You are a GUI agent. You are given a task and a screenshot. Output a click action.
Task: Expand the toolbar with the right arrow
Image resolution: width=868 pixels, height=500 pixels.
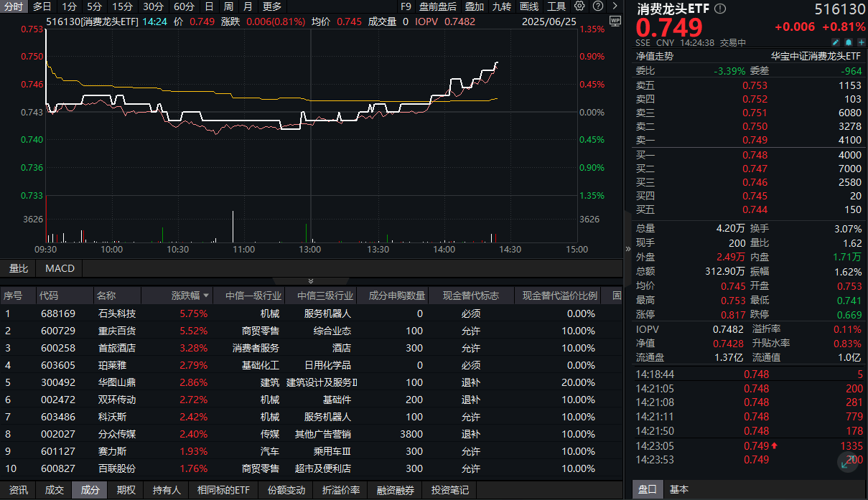(x=615, y=6)
